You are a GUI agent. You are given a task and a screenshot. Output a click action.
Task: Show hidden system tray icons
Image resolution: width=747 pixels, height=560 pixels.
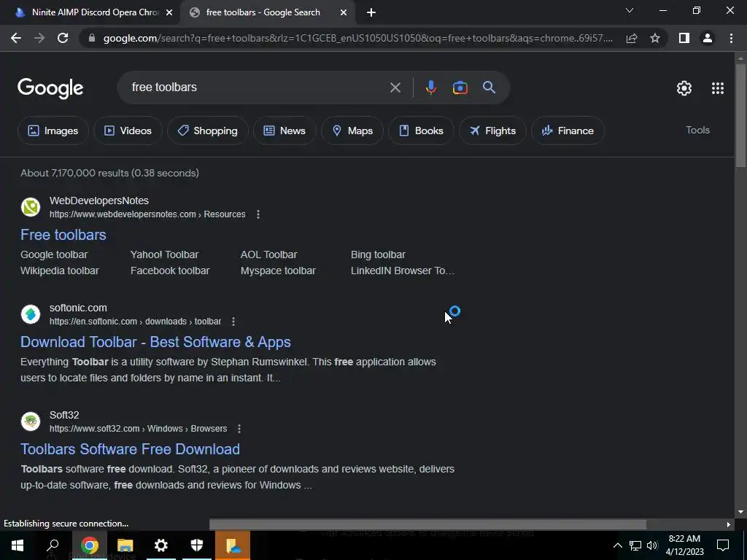point(617,545)
